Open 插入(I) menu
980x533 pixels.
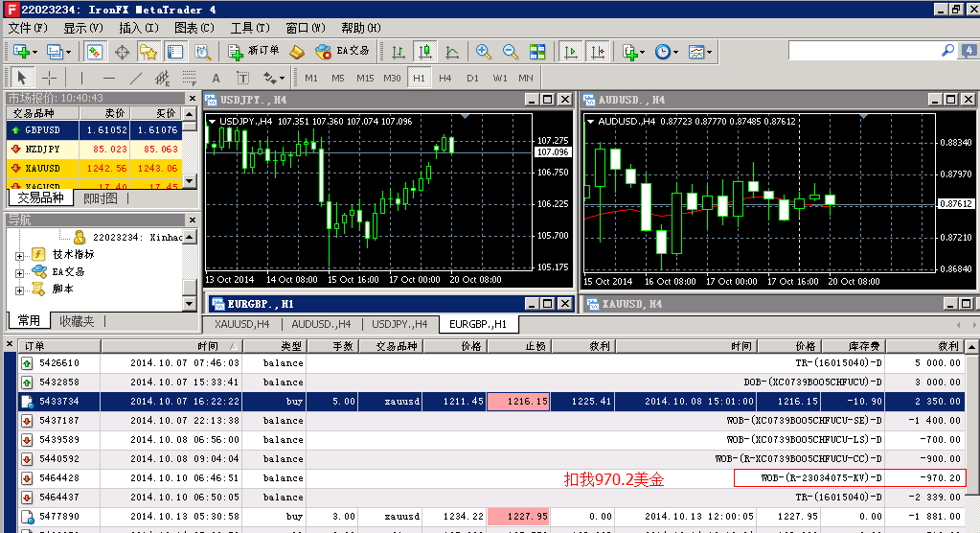click(139, 28)
